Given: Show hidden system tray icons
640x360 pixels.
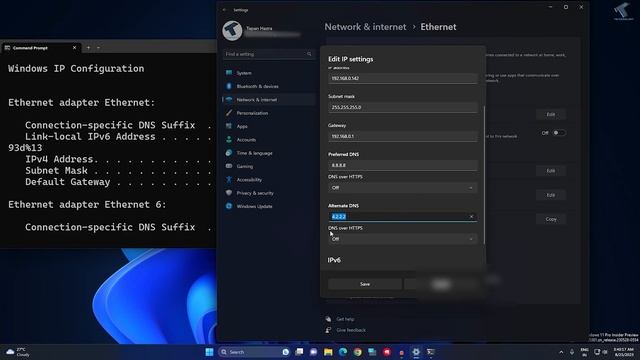Looking at the screenshot, I should click(x=561, y=352).
